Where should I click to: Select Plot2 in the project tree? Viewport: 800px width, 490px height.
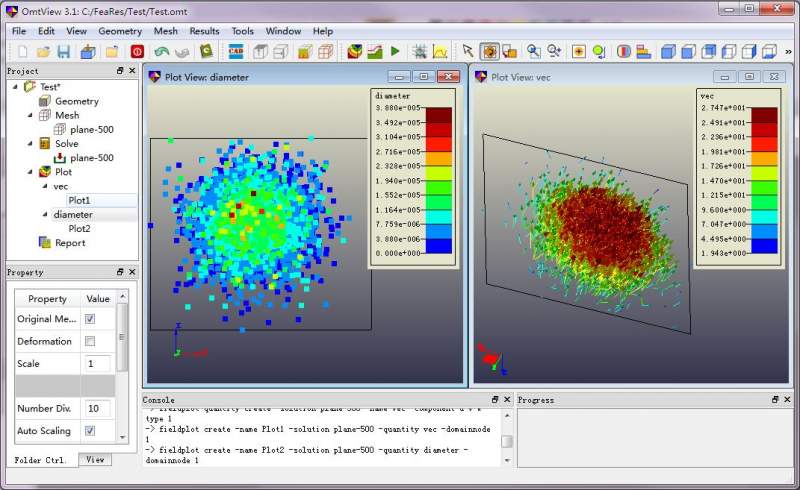[x=79, y=228]
